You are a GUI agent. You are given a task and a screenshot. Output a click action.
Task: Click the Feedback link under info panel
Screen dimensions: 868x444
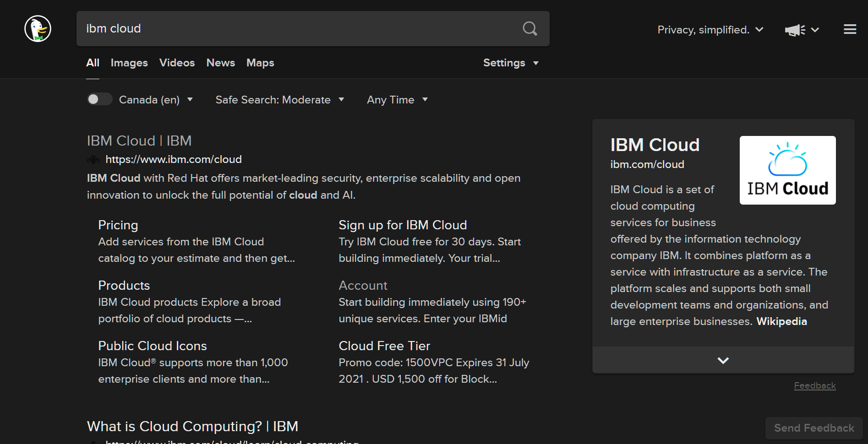coord(815,385)
